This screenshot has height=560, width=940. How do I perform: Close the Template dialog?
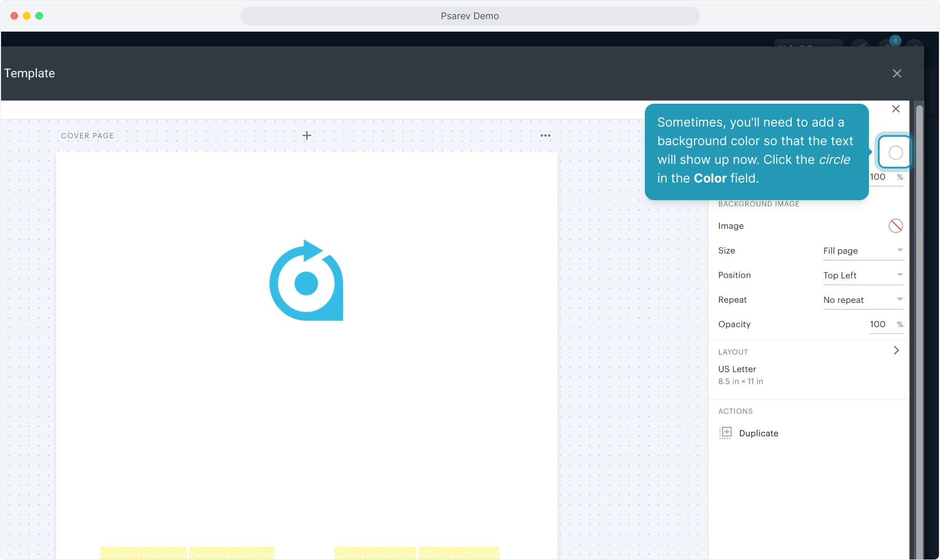click(x=896, y=74)
